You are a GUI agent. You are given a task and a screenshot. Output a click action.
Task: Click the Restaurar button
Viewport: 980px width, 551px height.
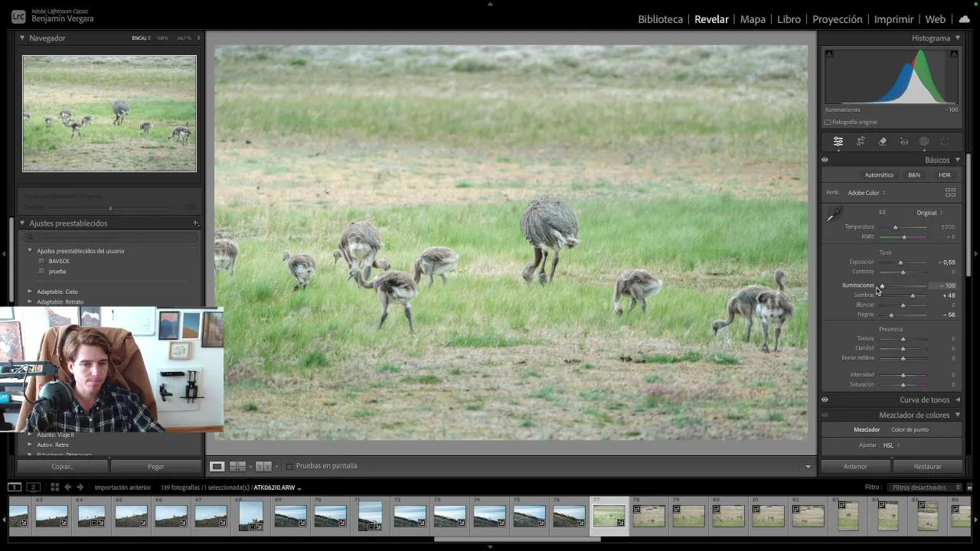[x=927, y=466]
